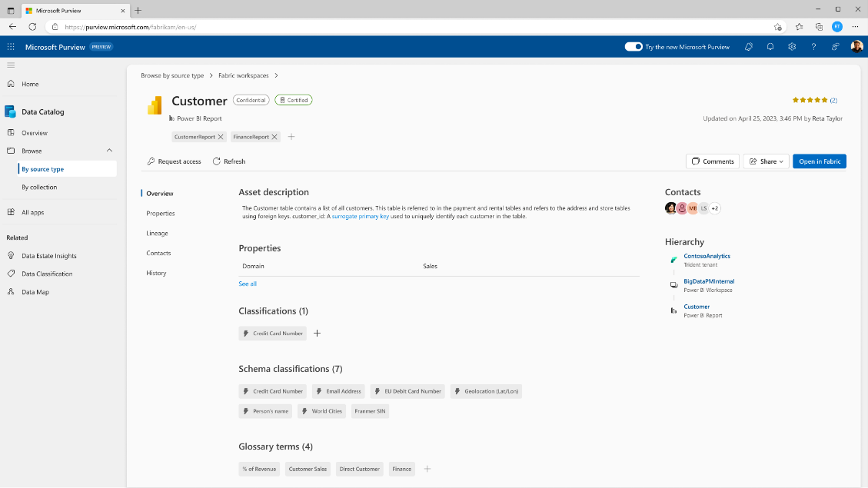Viewport: 868px width, 488px height.
Task: Click Request access
Action: tap(174, 161)
